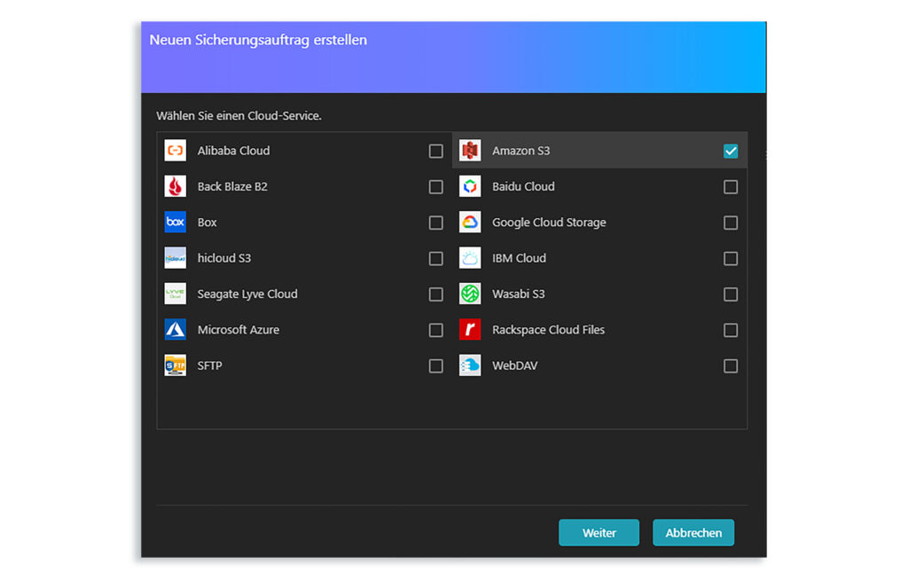Image resolution: width=908 pixels, height=588 pixels.
Task: Click the Amazon S3 icon
Action: tap(470, 151)
